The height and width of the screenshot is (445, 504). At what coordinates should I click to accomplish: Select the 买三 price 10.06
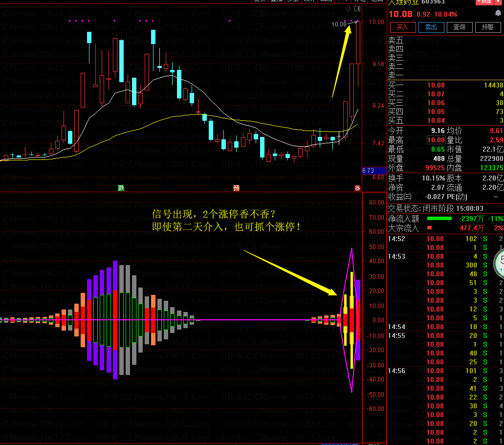tap(436, 103)
